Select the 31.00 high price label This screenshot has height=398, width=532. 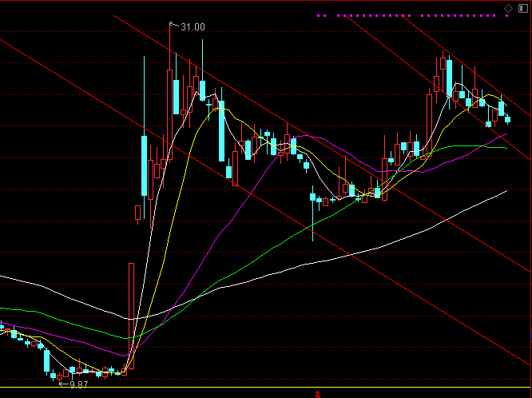point(193,27)
